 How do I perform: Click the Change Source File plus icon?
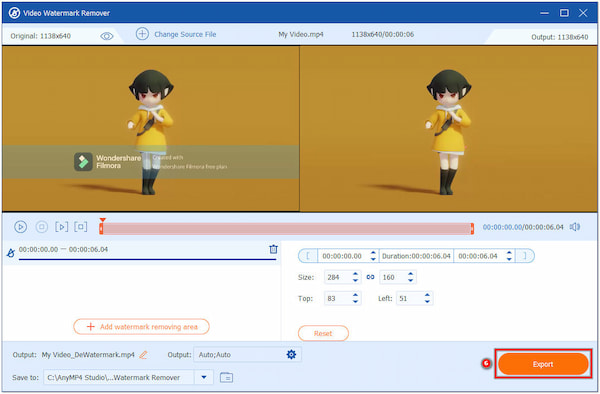142,34
